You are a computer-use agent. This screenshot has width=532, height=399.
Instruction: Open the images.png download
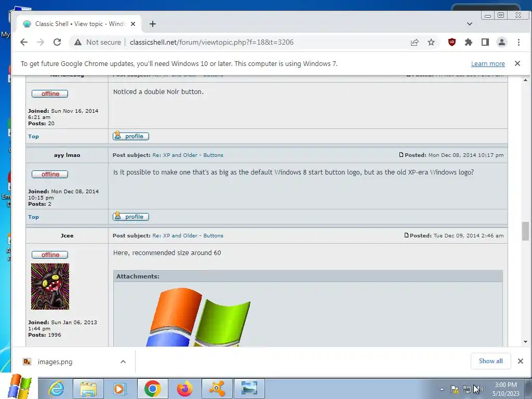[x=55, y=362]
